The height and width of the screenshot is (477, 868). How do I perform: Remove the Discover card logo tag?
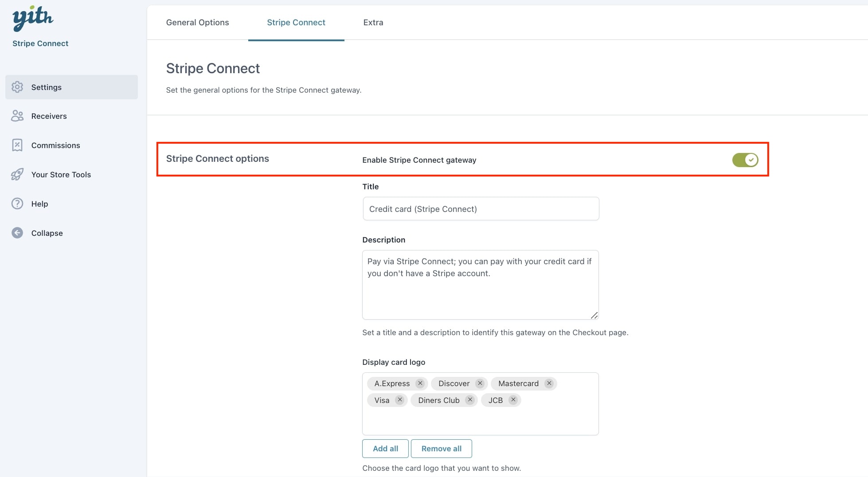pyautogui.click(x=480, y=383)
